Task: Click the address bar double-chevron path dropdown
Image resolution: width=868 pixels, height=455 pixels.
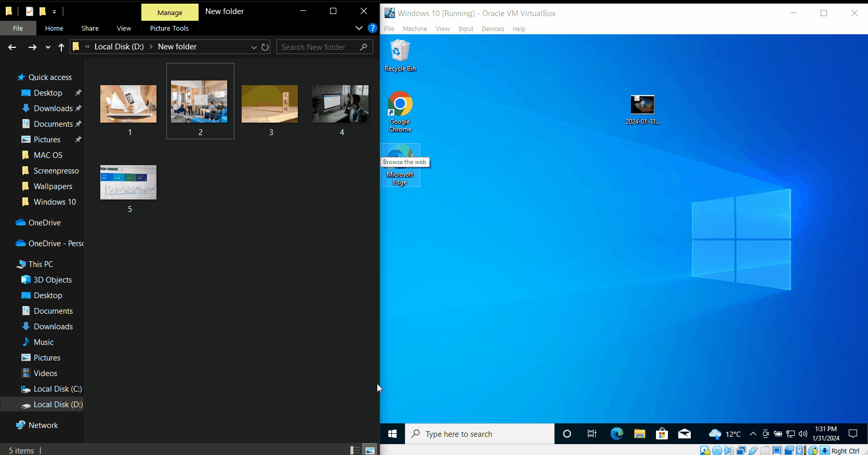Action: pos(87,47)
